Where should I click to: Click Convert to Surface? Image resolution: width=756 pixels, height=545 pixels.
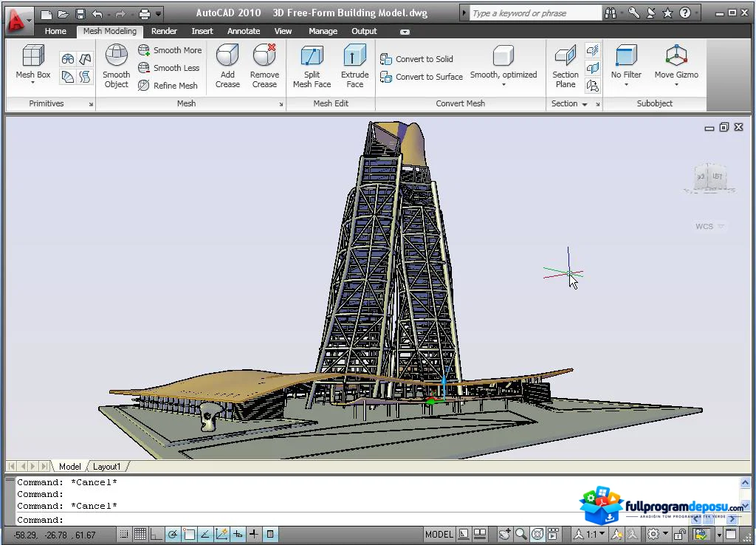(x=422, y=77)
